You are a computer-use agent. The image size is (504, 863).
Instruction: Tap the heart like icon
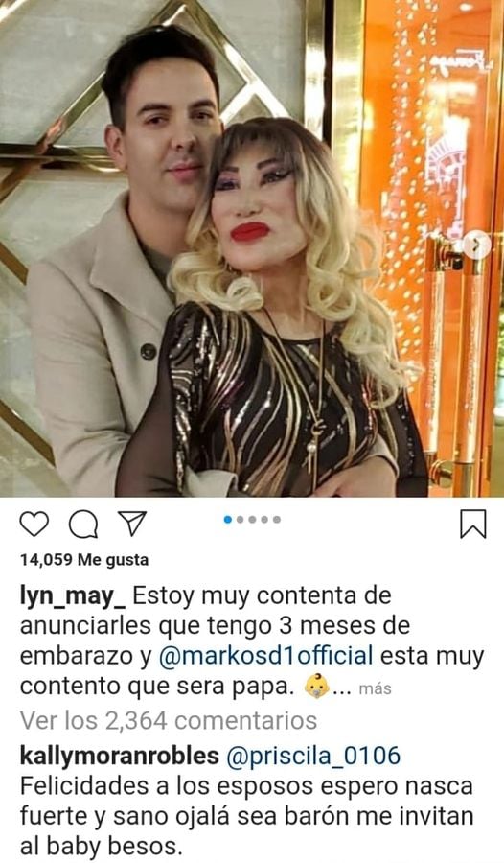coord(34,524)
